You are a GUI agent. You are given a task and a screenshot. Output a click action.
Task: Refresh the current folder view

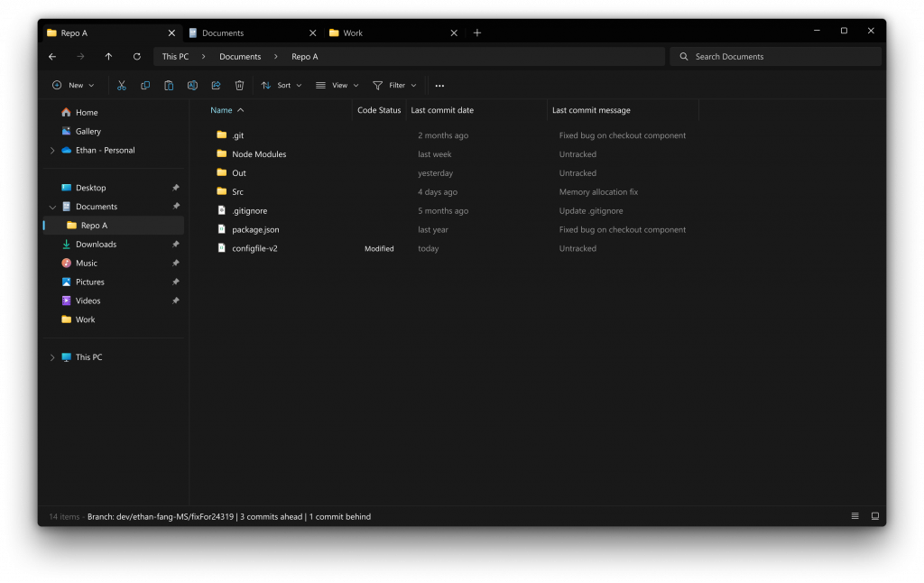pos(137,57)
